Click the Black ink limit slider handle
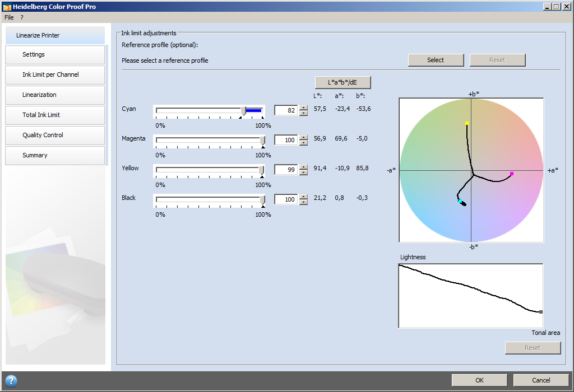Image resolution: width=574 pixels, height=392 pixels. coord(262,200)
